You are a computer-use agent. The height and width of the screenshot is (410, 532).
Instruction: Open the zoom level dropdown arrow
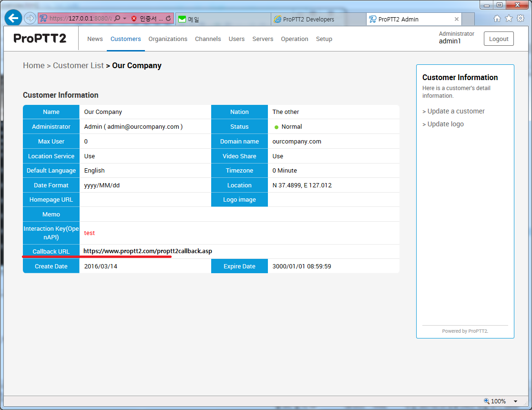516,401
